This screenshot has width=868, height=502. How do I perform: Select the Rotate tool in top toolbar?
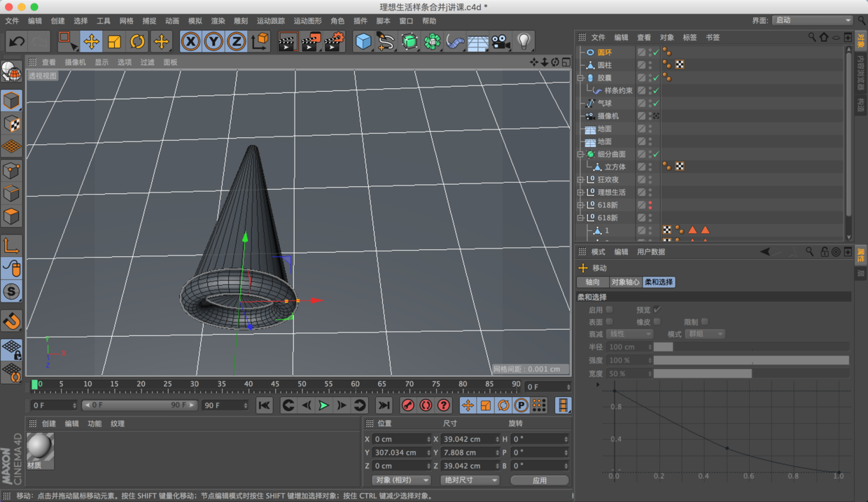coord(137,42)
